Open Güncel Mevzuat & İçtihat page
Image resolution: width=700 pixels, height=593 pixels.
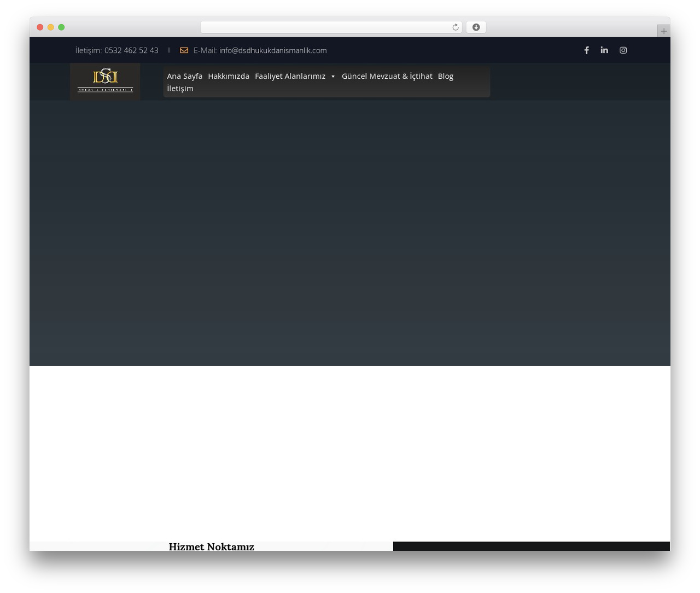click(387, 76)
